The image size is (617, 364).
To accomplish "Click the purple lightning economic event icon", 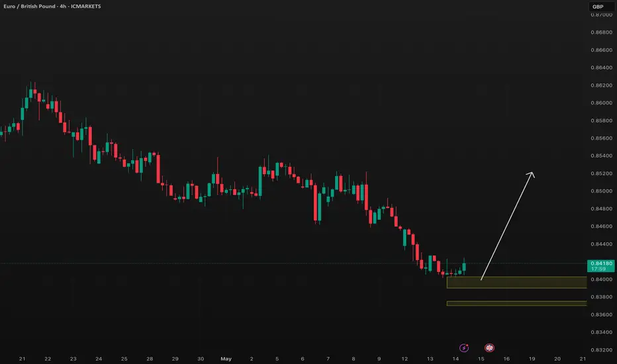I will [x=464, y=348].
